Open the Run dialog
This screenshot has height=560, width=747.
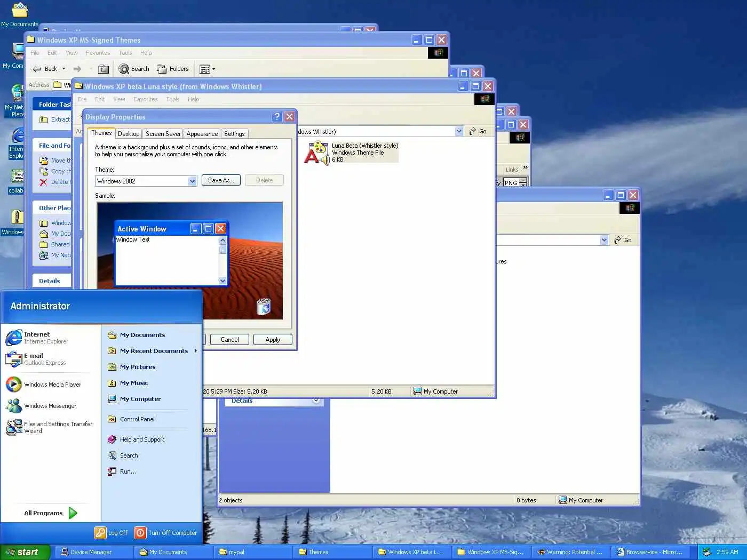(128, 471)
